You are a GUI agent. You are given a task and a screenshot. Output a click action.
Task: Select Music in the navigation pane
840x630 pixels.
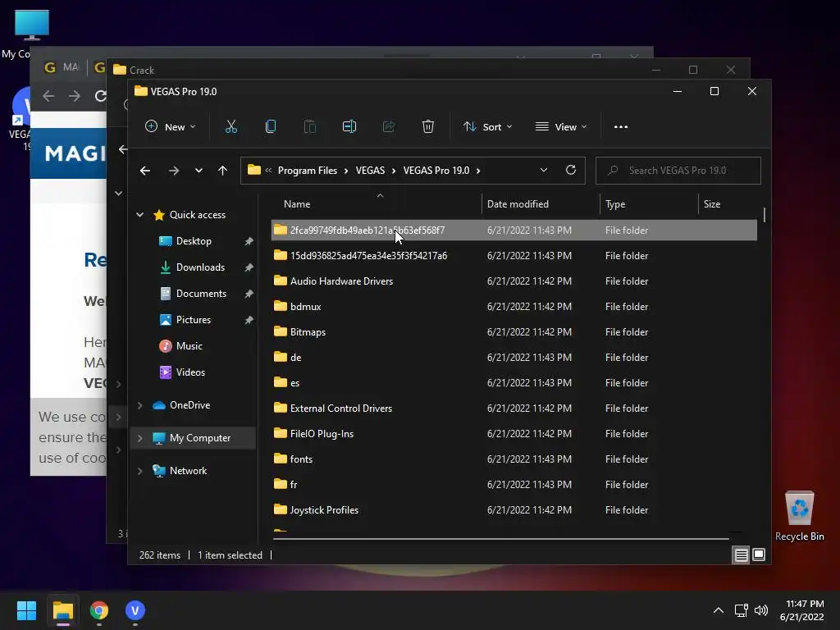click(189, 346)
